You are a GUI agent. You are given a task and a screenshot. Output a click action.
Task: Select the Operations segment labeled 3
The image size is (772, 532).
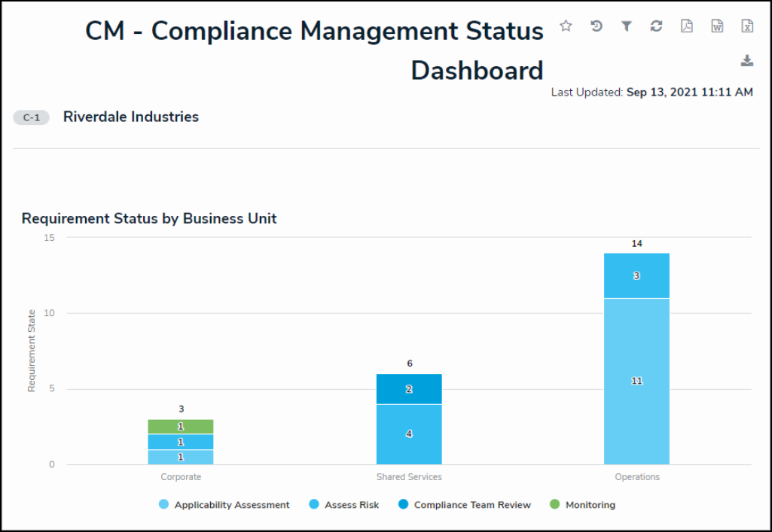pos(636,276)
